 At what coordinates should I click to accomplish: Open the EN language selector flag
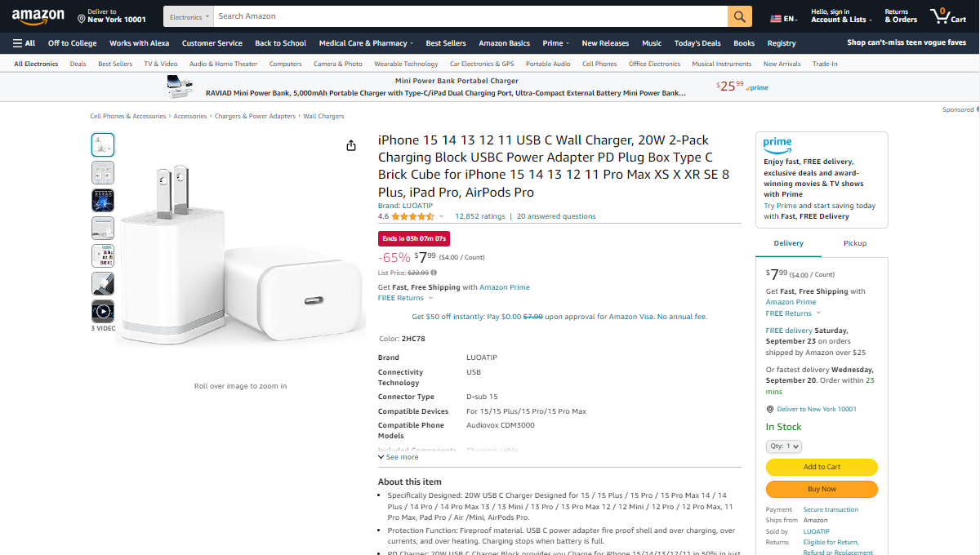pos(785,18)
